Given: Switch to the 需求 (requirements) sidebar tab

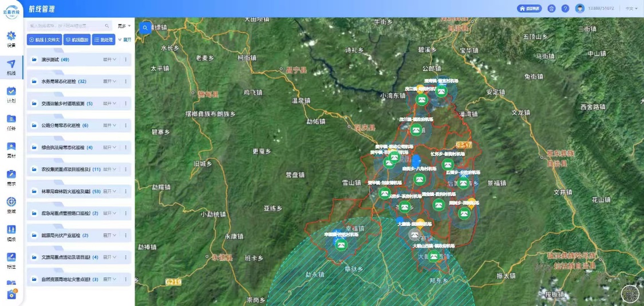Looking at the screenshot, I should tap(11, 177).
